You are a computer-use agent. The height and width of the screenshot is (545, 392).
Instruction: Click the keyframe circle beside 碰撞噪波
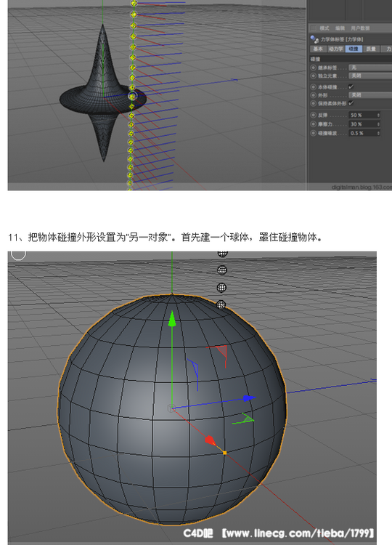pyautogui.click(x=314, y=133)
